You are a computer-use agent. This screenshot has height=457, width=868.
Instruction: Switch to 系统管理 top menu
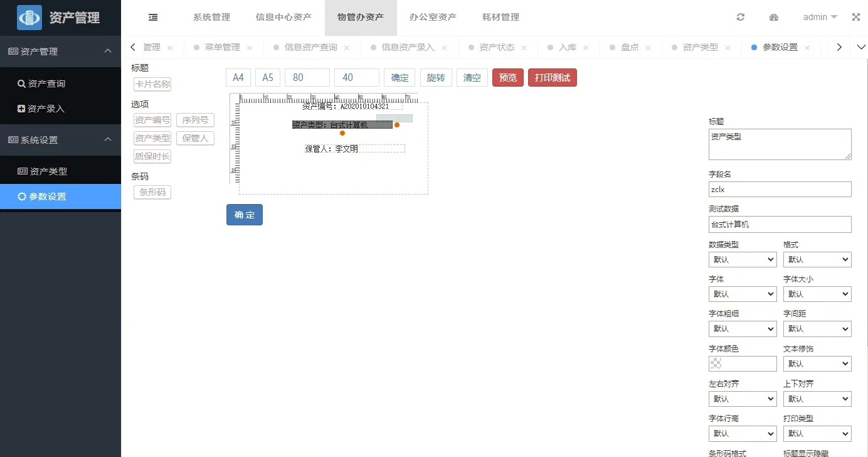coord(212,18)
